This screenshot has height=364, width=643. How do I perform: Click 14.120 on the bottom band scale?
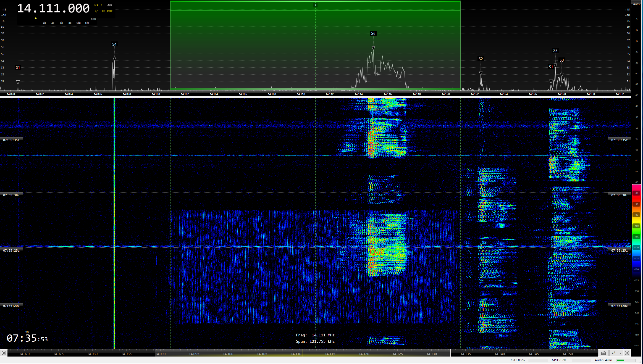(364, 354)
